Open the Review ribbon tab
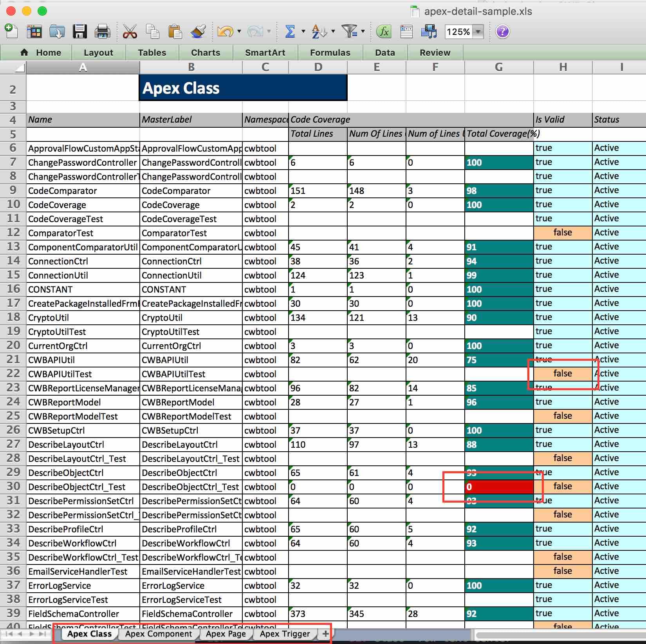This screenshot has width=646, height=644. [435, 52]
